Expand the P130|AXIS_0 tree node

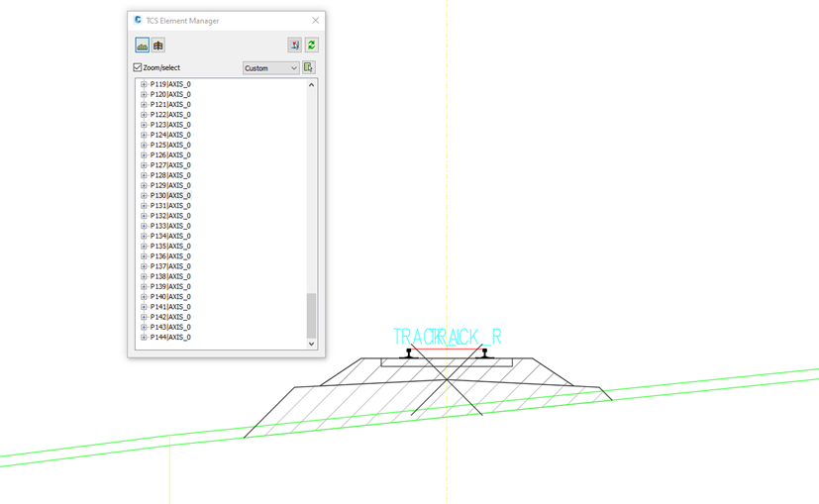[x=144, y=196]
